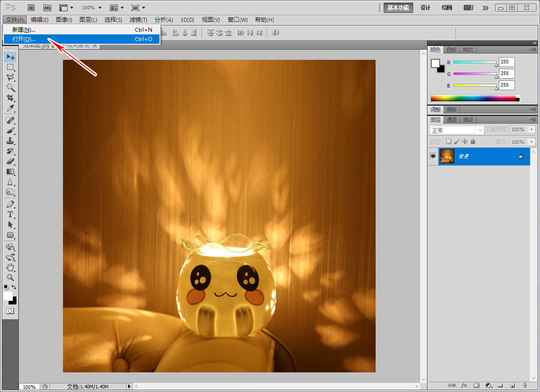The height and width of the screenshot is (392, 540).
Task: Open the 填充 fill slider arrow
Action: pos(532,142)
